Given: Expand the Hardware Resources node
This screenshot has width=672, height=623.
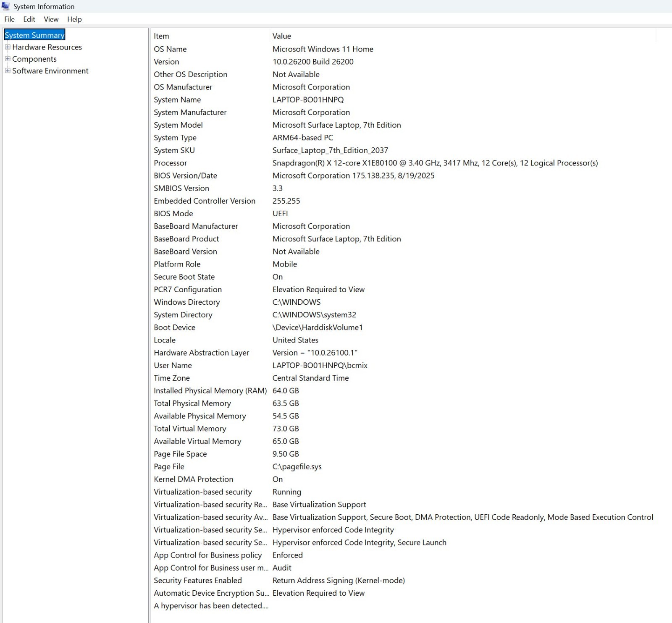Looking at the screenshot, I should (8, 47).
